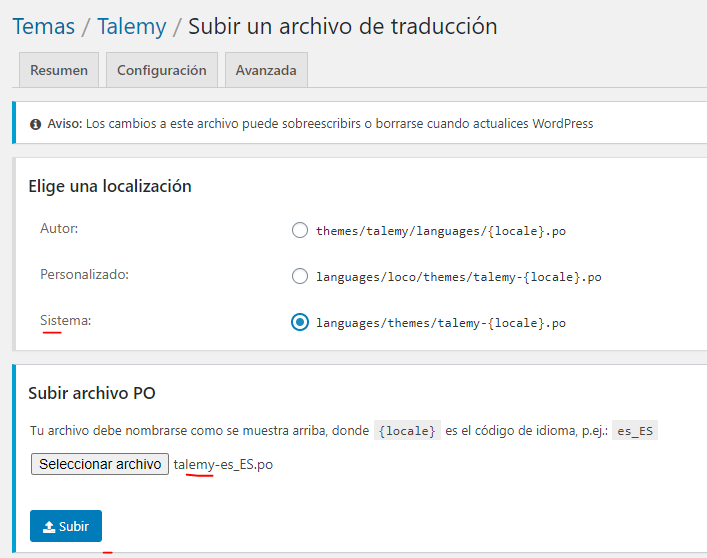This screenshot has height=558, width=707.
Task: Click the Sistema: label
Action: [65, 320]
